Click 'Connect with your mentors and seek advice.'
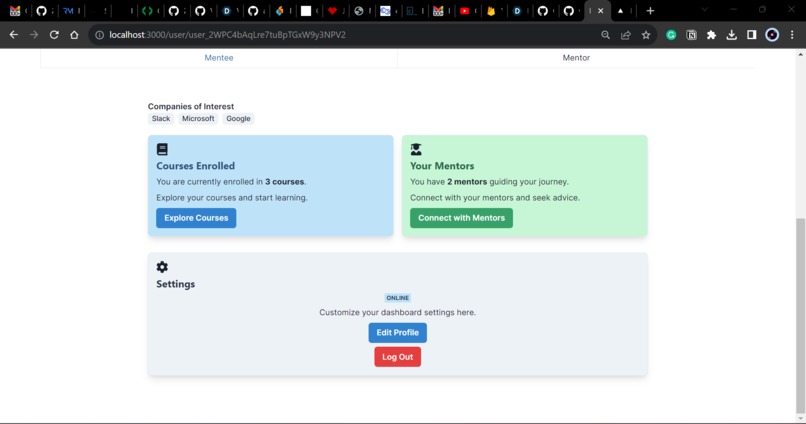The image size is (806, 424). (x=495, y=198)
